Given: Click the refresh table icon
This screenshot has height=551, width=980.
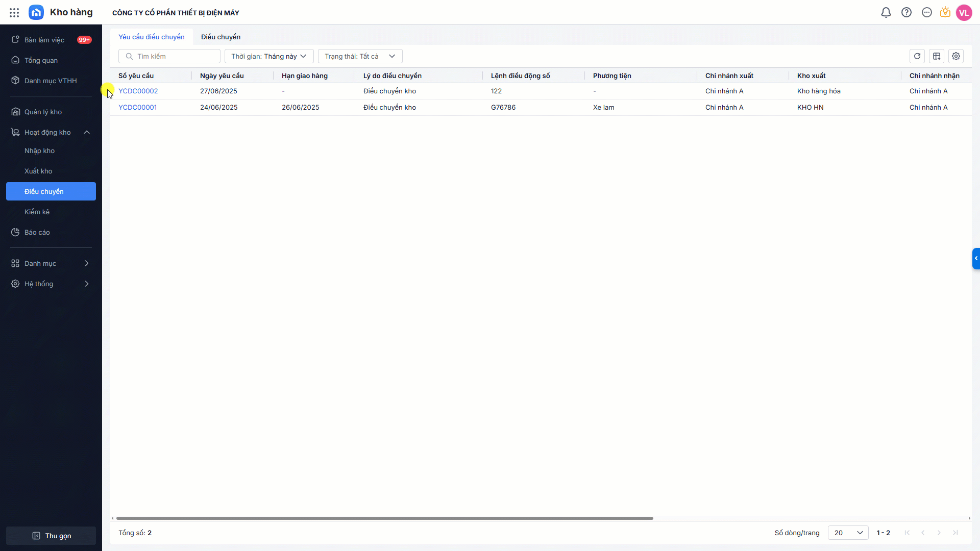Looking at the screenshot, I should [917, 56].
